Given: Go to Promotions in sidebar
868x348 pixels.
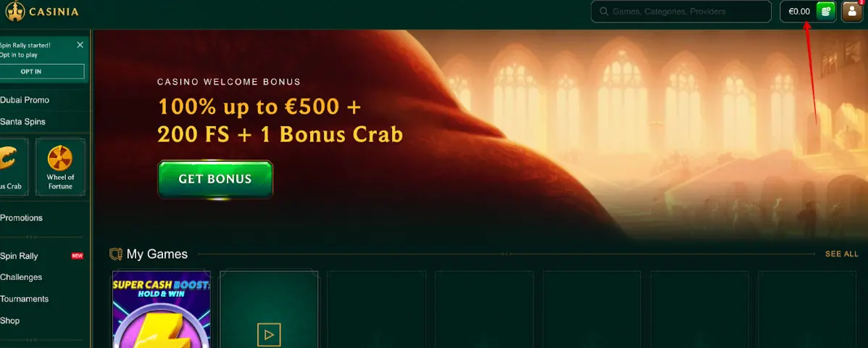Looking at the screenshot, I should (21, 218).
